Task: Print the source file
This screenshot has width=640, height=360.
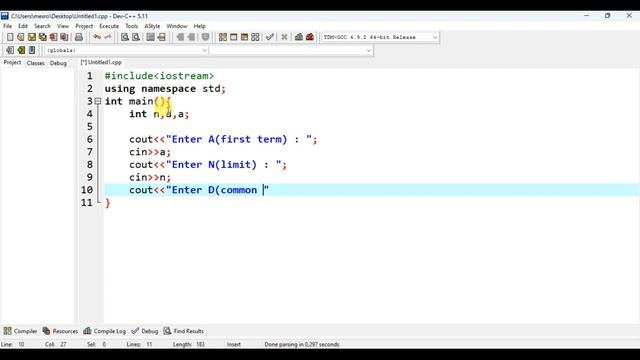Action: tap(79, 37)
